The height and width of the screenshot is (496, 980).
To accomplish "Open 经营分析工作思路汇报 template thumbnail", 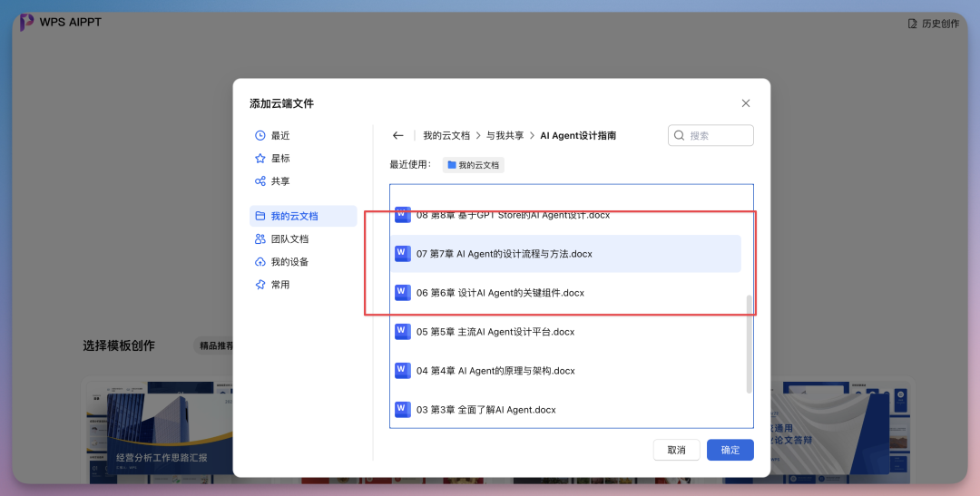I will coord(160,433).
